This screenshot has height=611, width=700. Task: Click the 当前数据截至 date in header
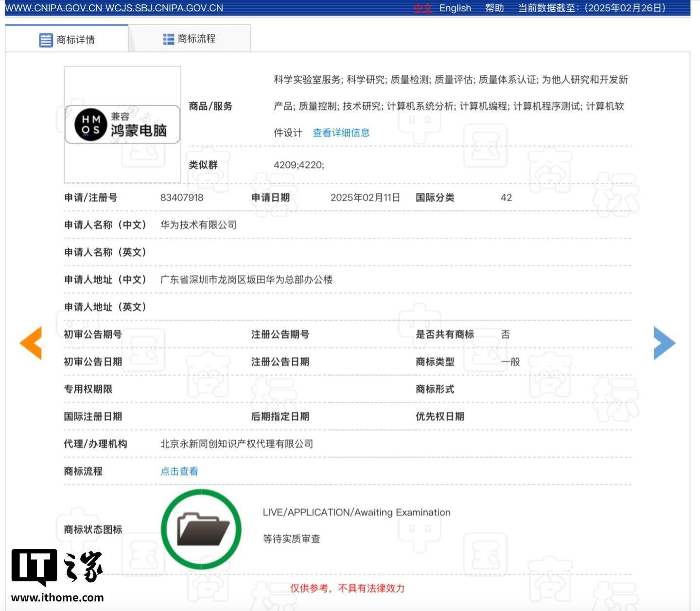coord(592,8)
